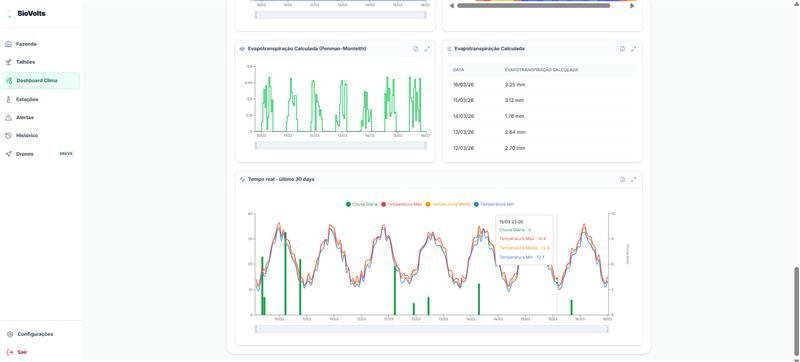The image size is (800, 362).
Task: Click the wind icon beside Penman-Monteith title
Action: (242, 49)
